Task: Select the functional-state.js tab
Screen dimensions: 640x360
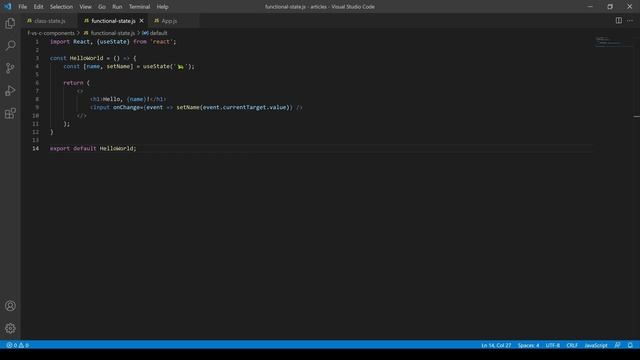Action: [113, 21]
